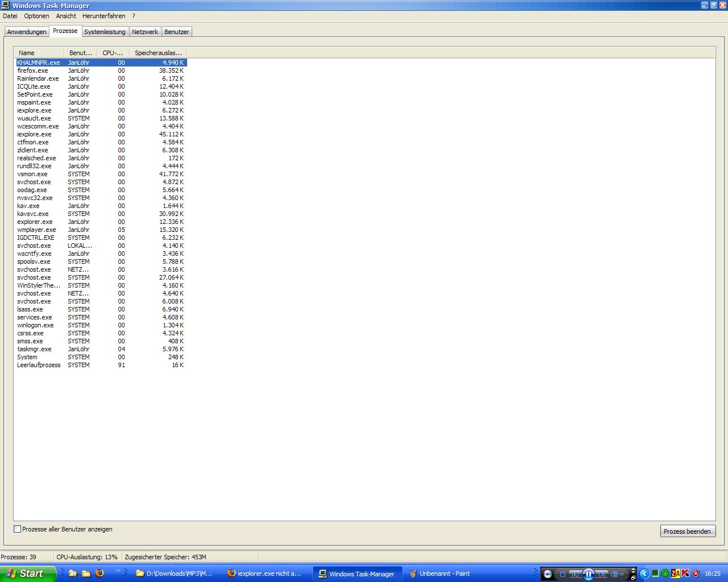The width and height of the screenshot is (728, 582).
Task: Select the ICQLite.exe process
Action: coord(101,86)
